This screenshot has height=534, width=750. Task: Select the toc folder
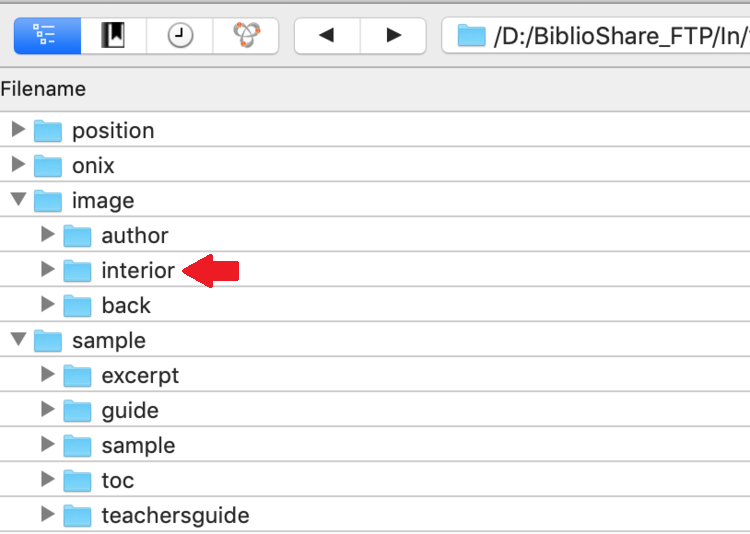117,481
